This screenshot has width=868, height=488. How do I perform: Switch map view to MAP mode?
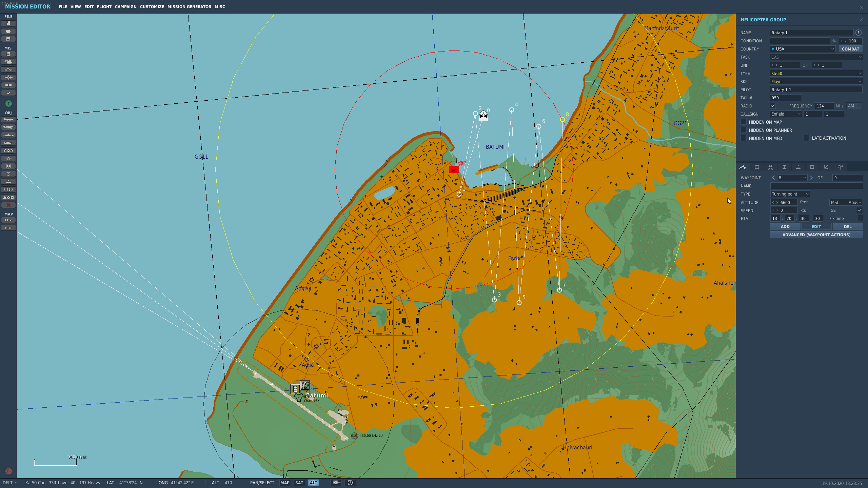click(285, 483)
